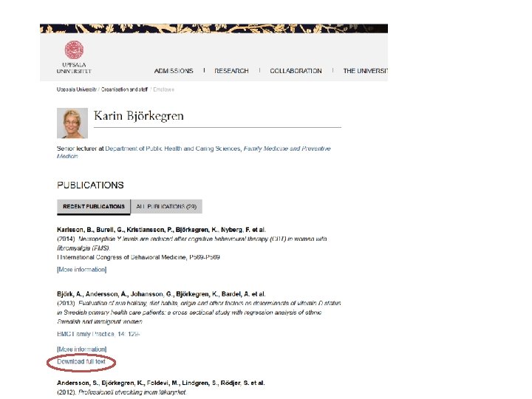Viewport: 532px width, 399px height.
Task: Go to Uppsala University breadcrumb link
Action: (x=77, y=89)
